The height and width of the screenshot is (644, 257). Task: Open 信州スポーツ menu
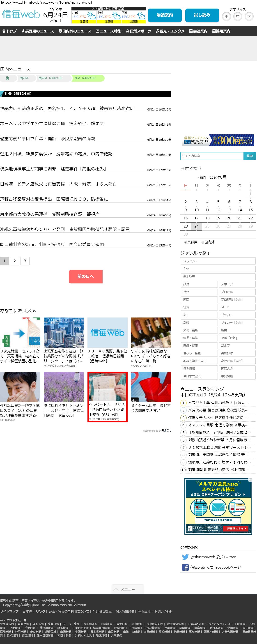(138, 31)
